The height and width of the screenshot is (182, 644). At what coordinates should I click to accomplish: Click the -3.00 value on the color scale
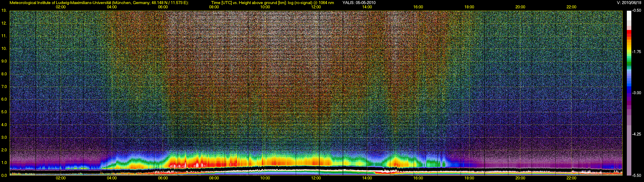pos(637,93)
